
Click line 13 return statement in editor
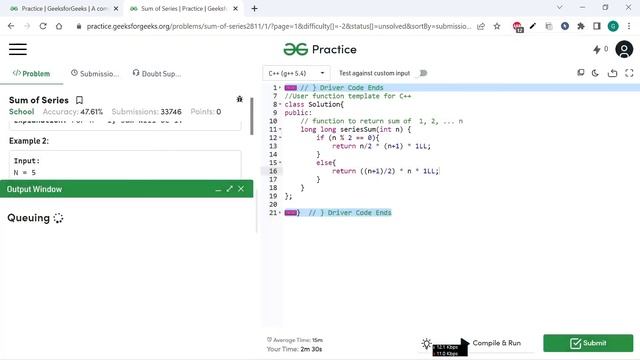pyautogui.click(x=381, y=146)
